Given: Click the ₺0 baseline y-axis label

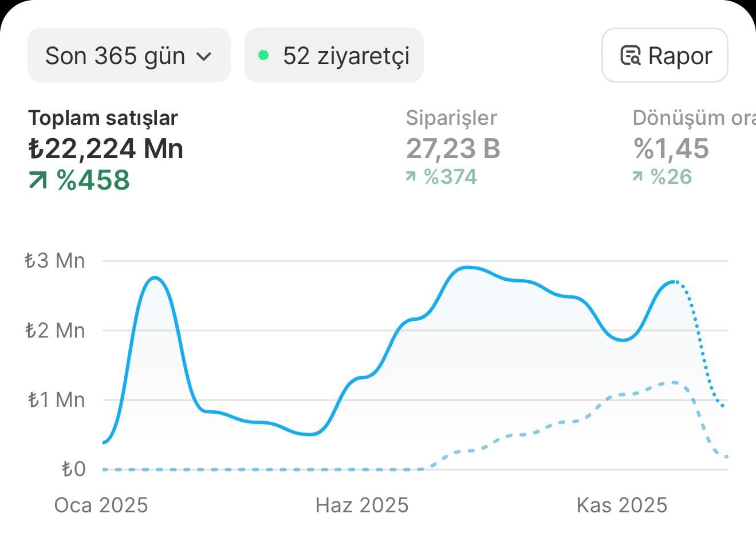Looking at the screenshot, I should click(74, 469).
